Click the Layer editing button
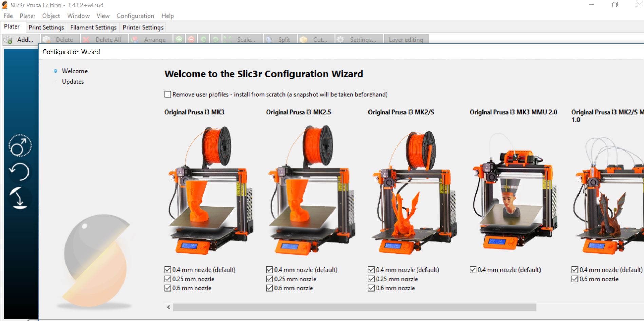The height and width of the screenshot is (321, 644). click(x=406, y=40)
